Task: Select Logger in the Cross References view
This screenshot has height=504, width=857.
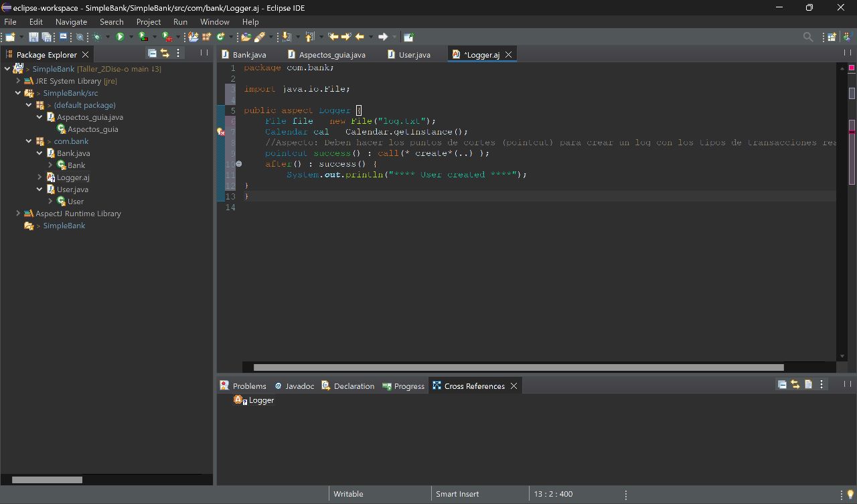Action: (260, 400)
